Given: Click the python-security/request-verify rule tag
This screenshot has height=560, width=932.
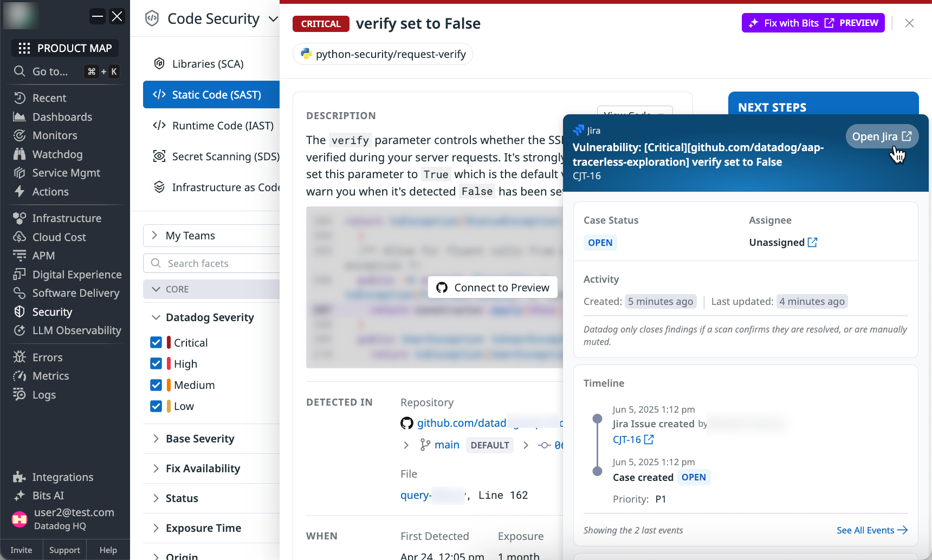Looking at the screenshot, I should coord(383,54).
